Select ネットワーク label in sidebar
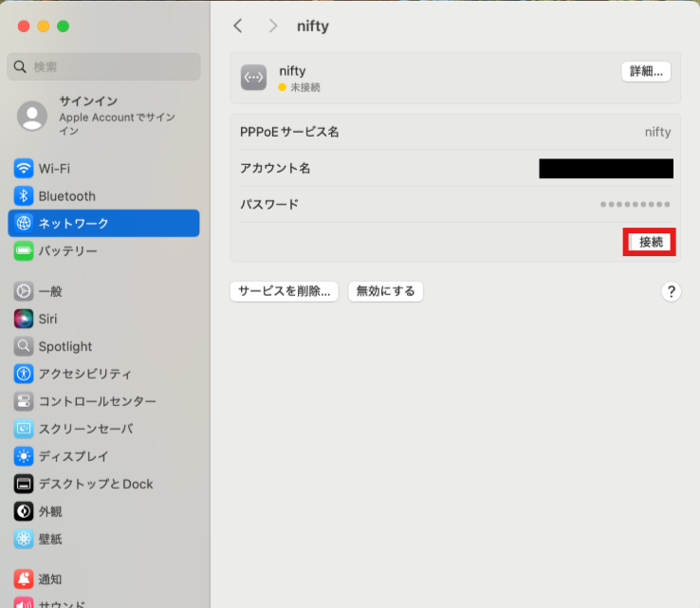The height and width of the screenshot is (608, 700). coord(73,223)
